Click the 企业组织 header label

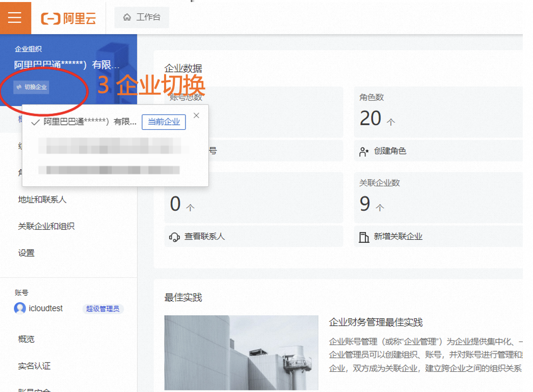click(x=28, y=49)
